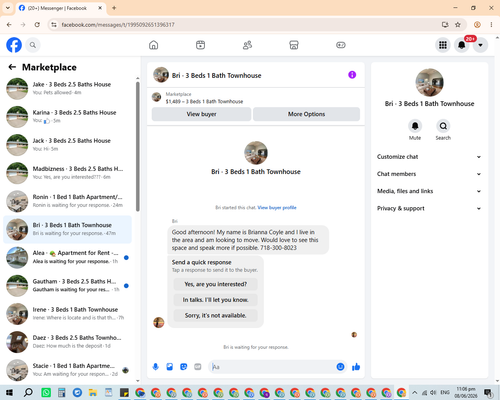Expand Privacy & support section
This screenshot has width=500, height=400.
click(x=429, y=208)
